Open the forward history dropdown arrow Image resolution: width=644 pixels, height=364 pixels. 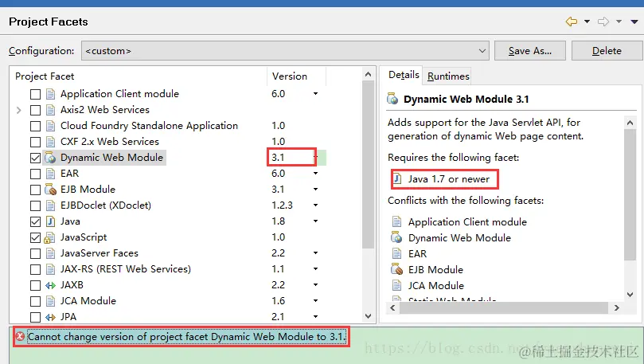click(x=619, y=22)
